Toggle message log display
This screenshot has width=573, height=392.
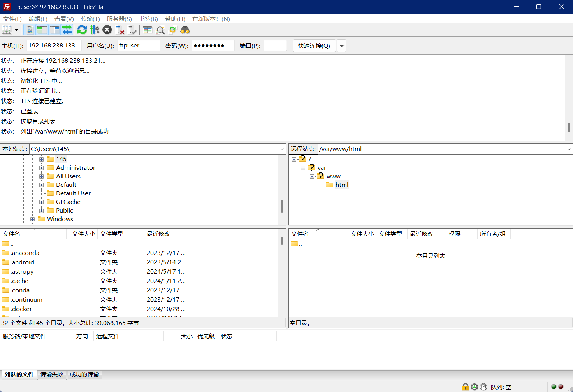(x=30, y=30)
